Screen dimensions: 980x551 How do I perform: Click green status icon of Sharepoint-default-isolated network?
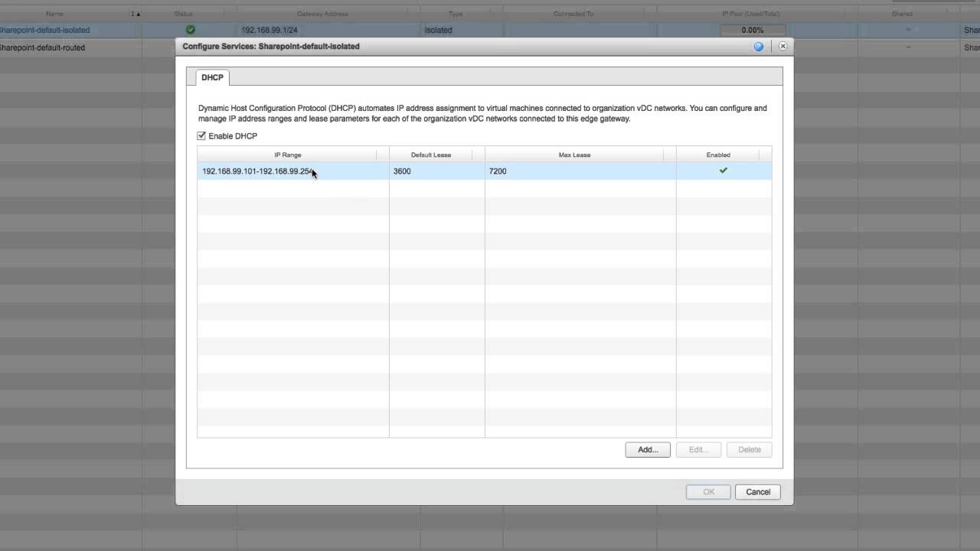tap(190, 30)
